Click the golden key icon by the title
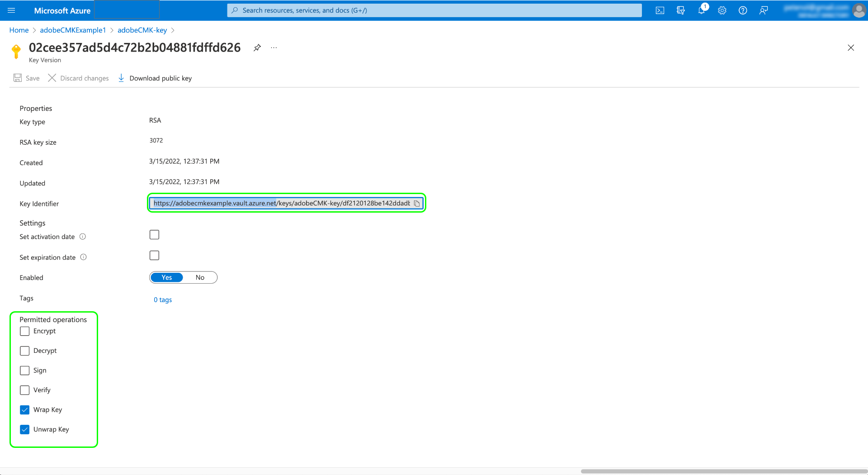The width and height of the screenshot is (868, 475). tap(16, 51)
